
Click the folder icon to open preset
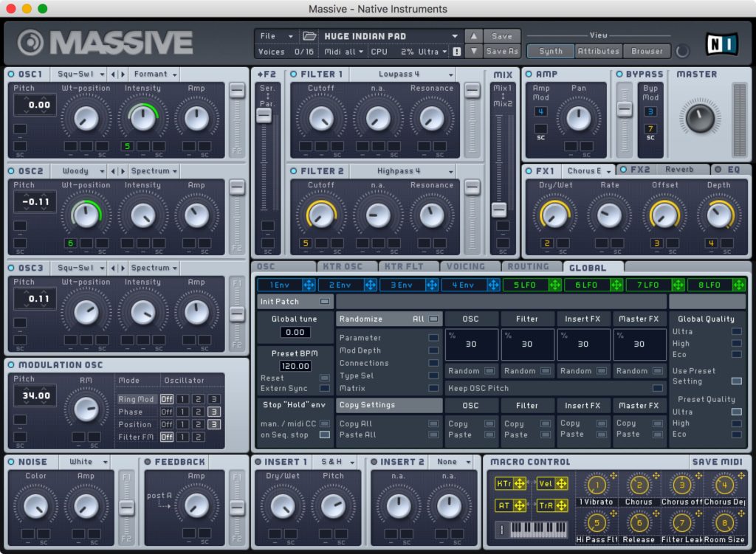[x=309, y=36]
